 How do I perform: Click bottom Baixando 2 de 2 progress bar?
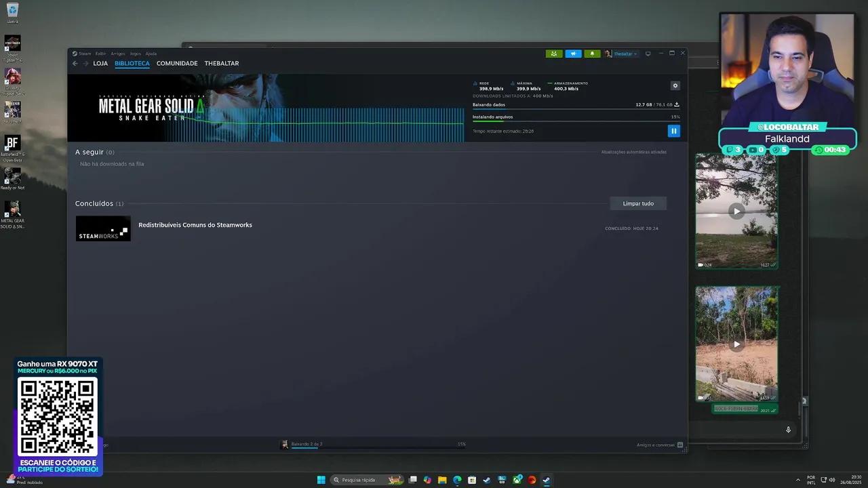pyautogui.click(x=378, y=447)
